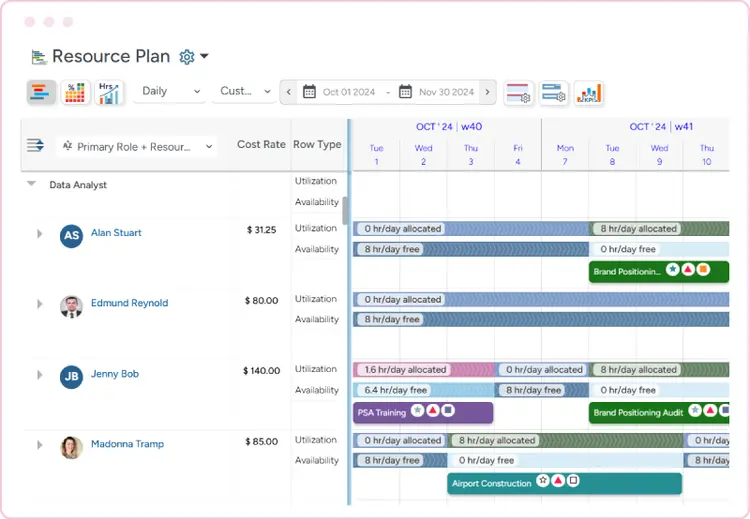Viewport: 750px width, 519px height.
Task: Select the Gantt bar chart view icon
Action: [41, 92]
